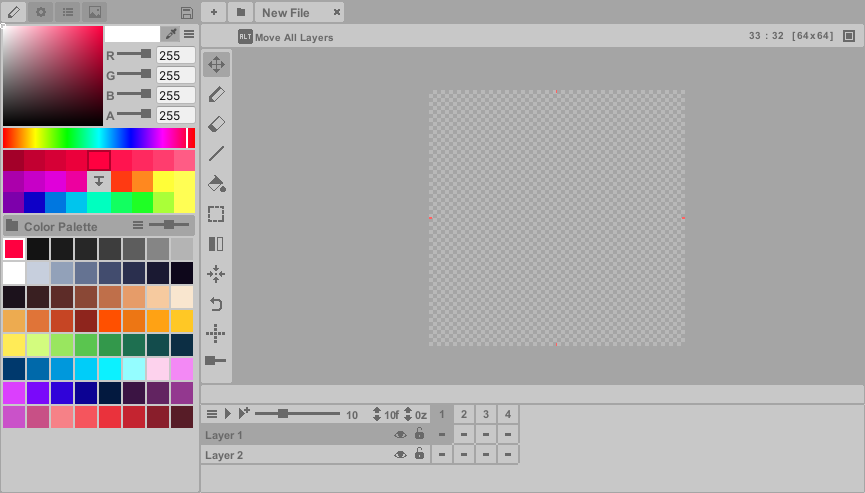Toggle Layer 2 visibility eye
865x493 pixels.
tap(400, 455)
